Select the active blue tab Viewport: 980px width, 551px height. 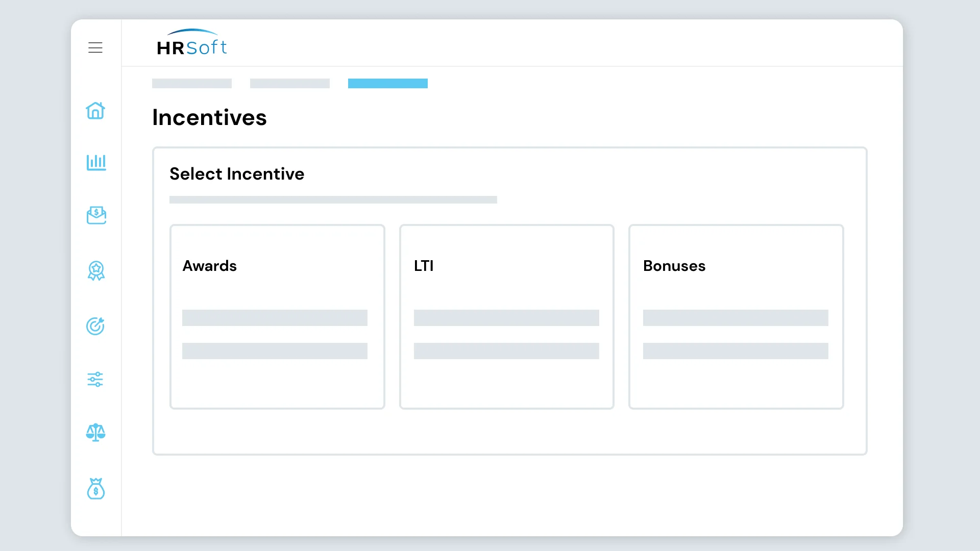[388, 83]
